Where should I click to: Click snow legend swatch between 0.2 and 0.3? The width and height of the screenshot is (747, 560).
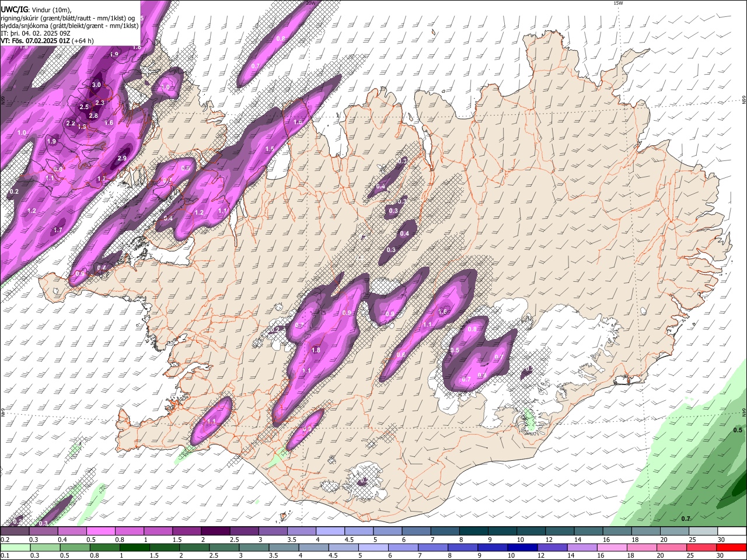pos(15,531)
